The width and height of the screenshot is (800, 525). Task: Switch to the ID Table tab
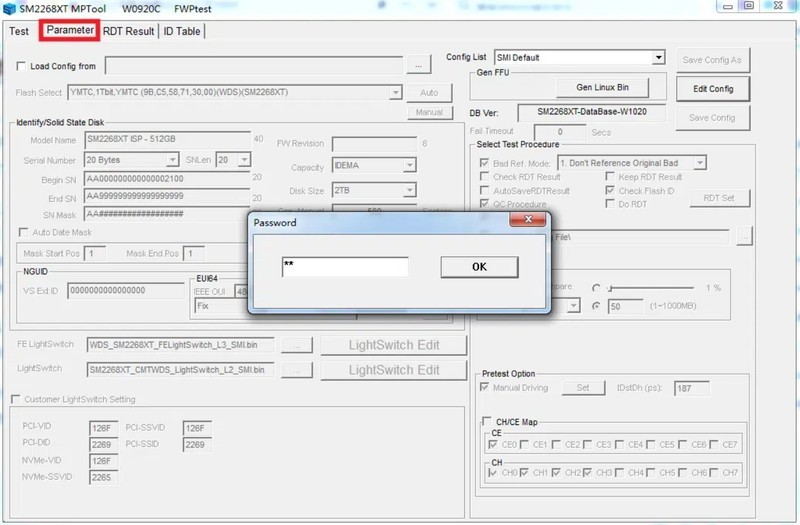tap(182, 31)
